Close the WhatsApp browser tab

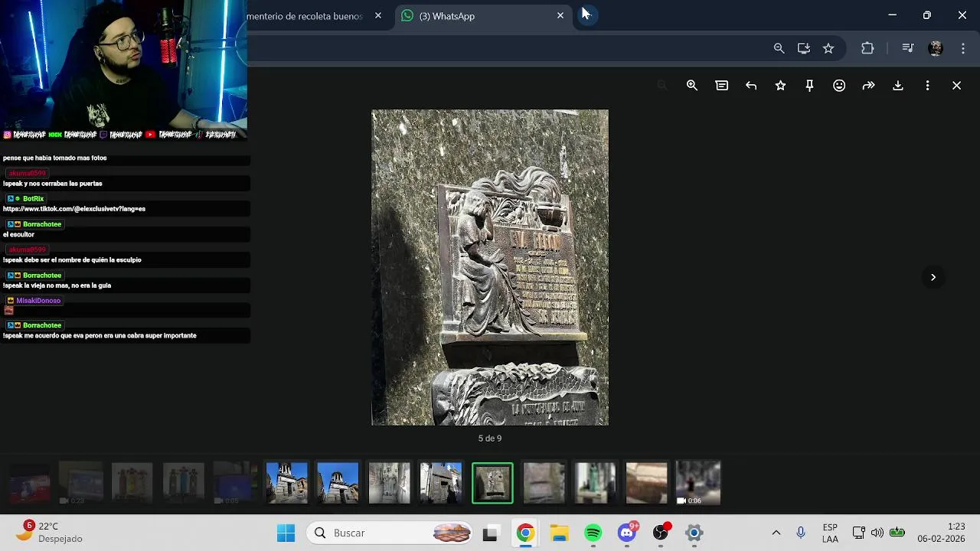pos(560,15)
